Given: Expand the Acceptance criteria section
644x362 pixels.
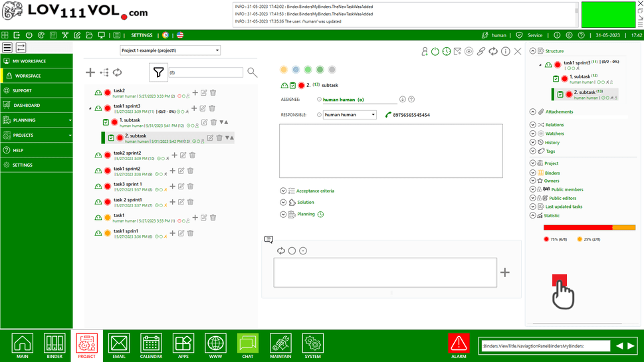Looking at the screenshot, I should click(283, 191).
